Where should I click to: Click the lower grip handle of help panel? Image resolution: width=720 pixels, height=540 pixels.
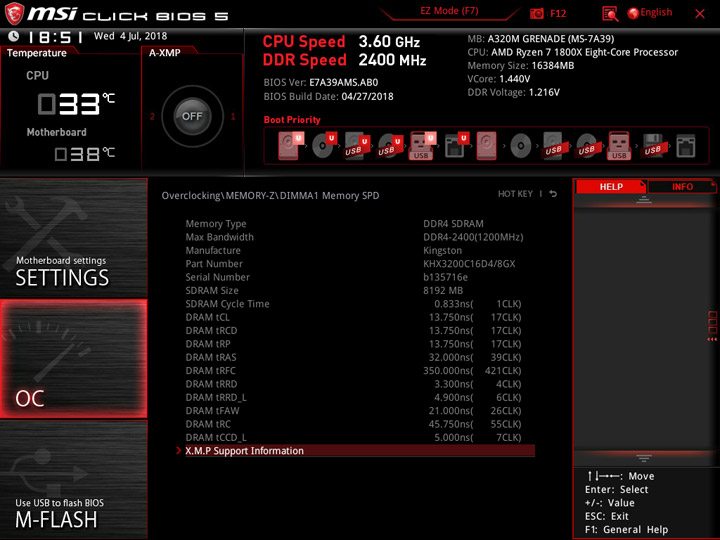click(644, 458)
